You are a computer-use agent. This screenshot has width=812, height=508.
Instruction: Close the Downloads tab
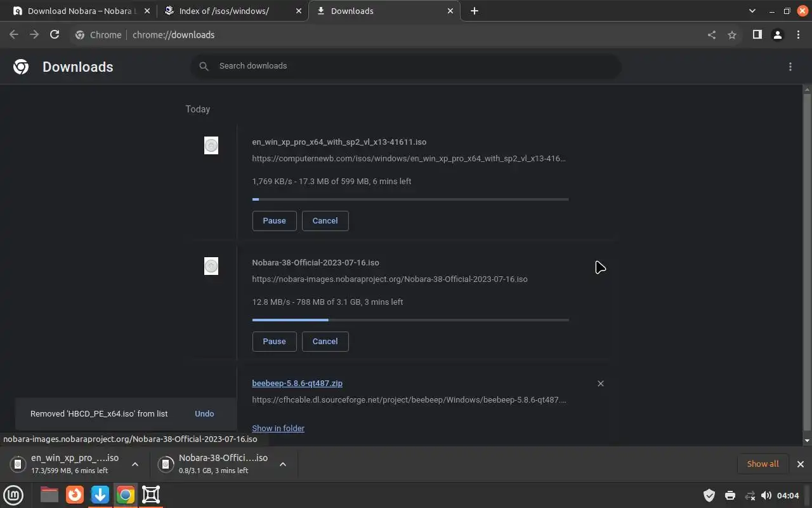(450, 11)
